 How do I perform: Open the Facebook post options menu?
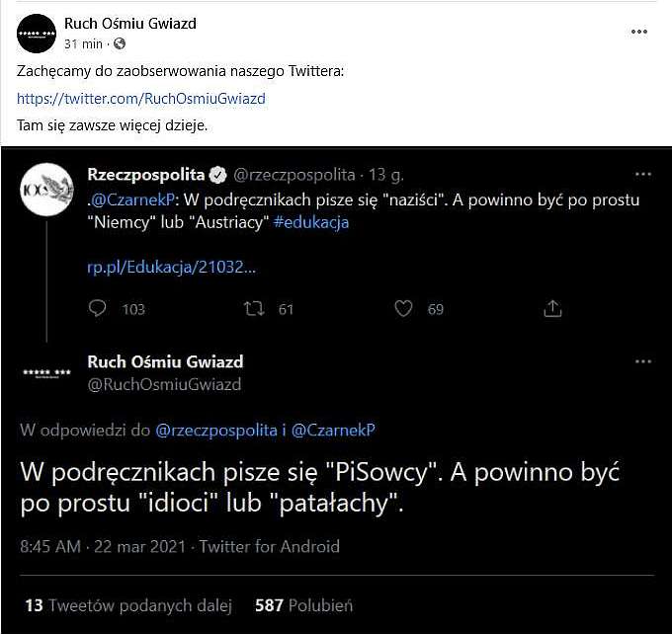(638, 32)
